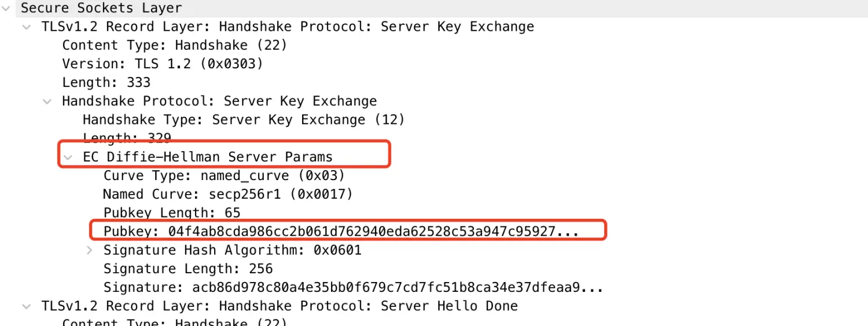Select the Named Curve: secp256r1 row
Screen dimensions: 868x326
[x=228, y=194]
